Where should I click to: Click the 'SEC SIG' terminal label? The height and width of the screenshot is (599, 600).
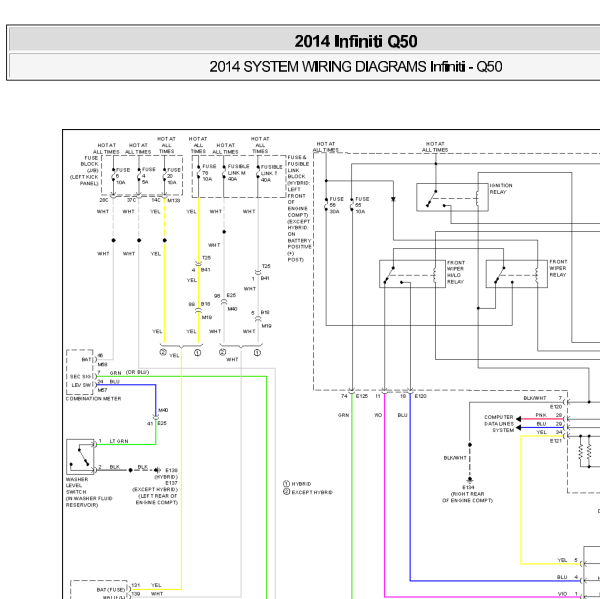tap(80, 377)
